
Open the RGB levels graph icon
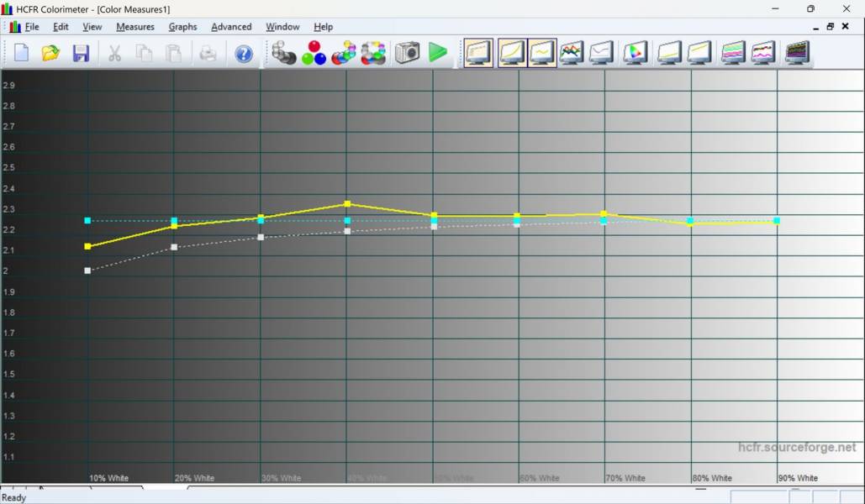click(x=572, y=53)
